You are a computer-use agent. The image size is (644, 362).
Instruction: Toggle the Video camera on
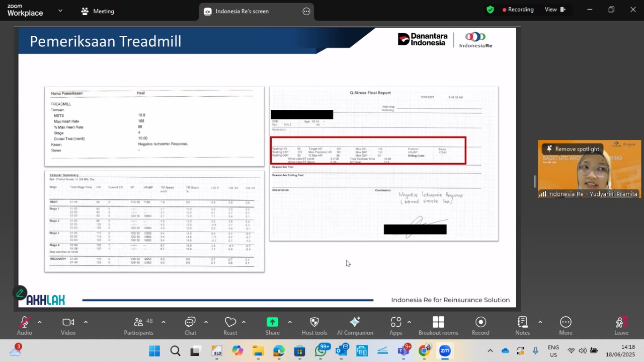pyautogui.click(x=68, y=322)
